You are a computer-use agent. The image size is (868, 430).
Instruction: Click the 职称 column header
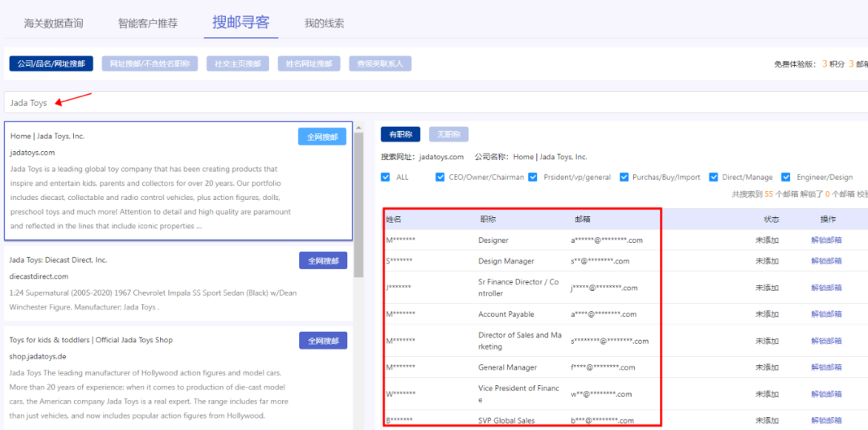pos(488,219)
